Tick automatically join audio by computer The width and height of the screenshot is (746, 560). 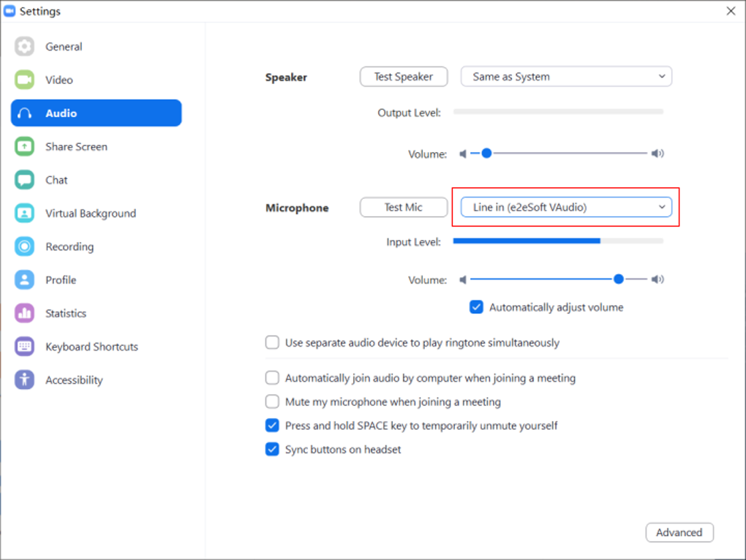(272, 378)
